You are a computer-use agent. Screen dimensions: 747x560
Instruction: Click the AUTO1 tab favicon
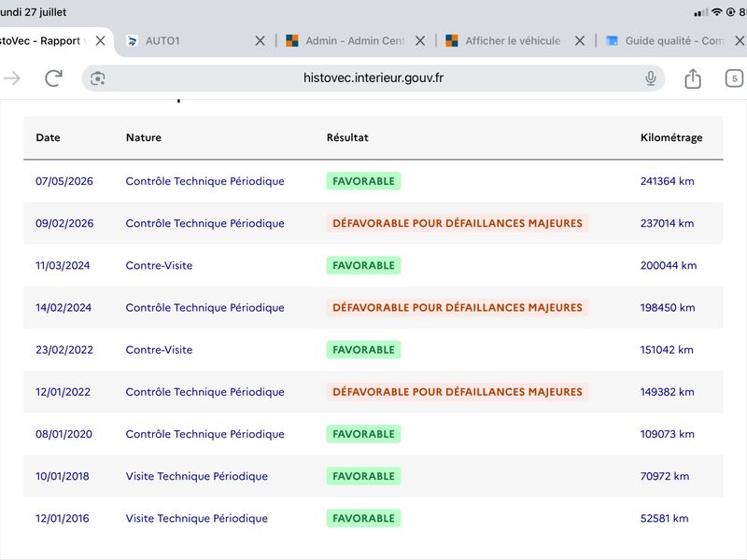coord(132,41)
